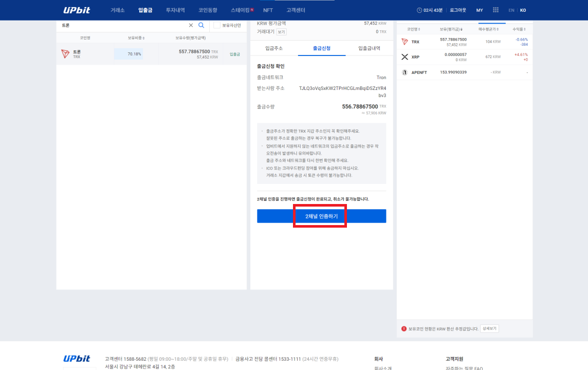This screenshot has height=370, width=588.
Task: Open the NFT menu
Action: [x=268, y=10]
